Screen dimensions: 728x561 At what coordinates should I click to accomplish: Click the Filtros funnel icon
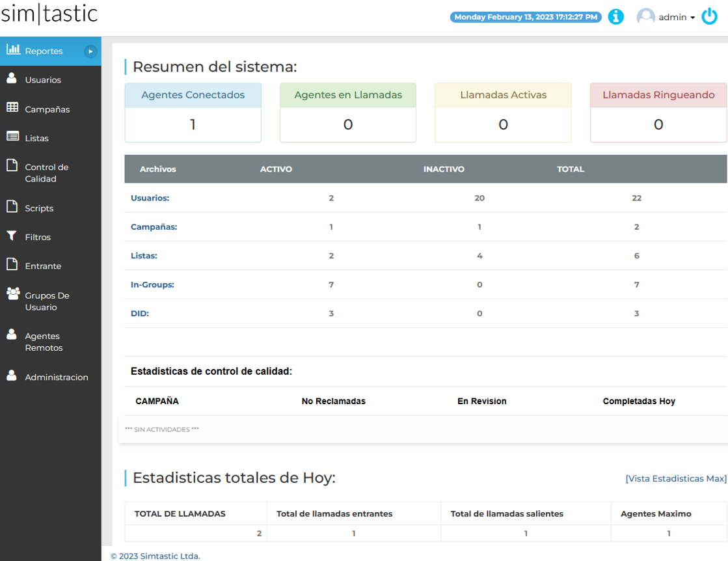coord(12,236)
